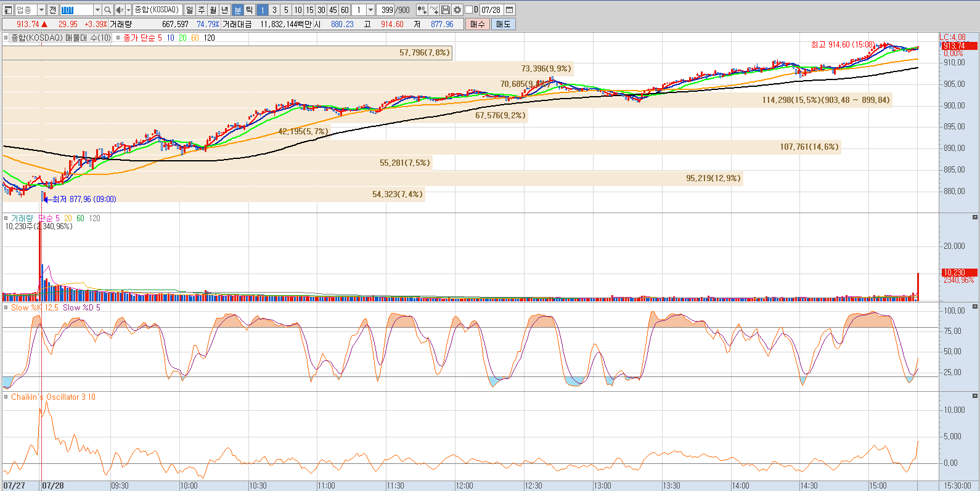This screenshot has width=980, height=491.
Task: Click the bar count field showing 399
Action: (x=386, y=10)
